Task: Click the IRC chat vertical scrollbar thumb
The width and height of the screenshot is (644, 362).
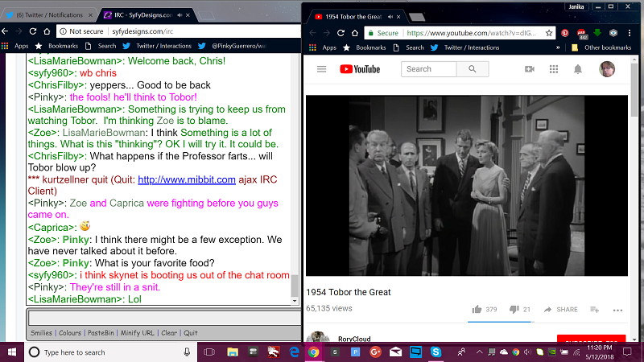Action: 294,286
